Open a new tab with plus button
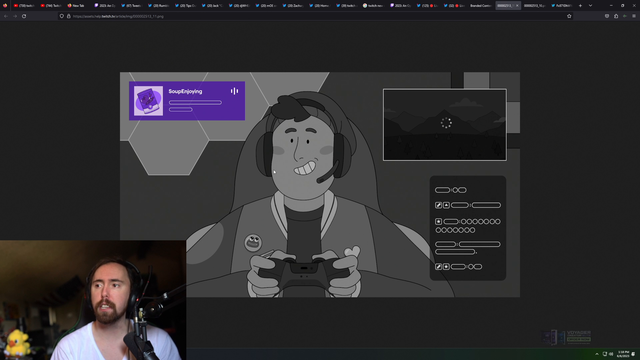Screen dimensions: 640x360 (580, 6)
